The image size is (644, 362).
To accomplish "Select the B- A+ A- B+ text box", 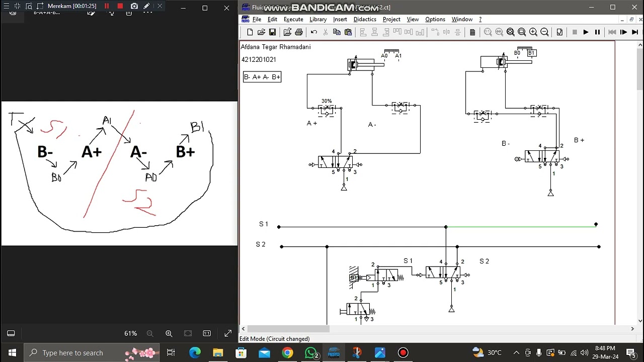I will 262,77.
